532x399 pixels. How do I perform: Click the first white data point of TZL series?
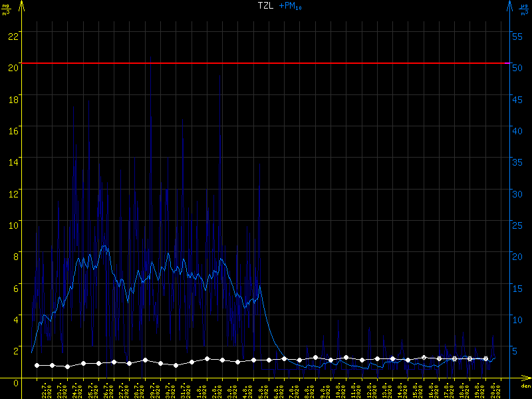click(37, 365)
